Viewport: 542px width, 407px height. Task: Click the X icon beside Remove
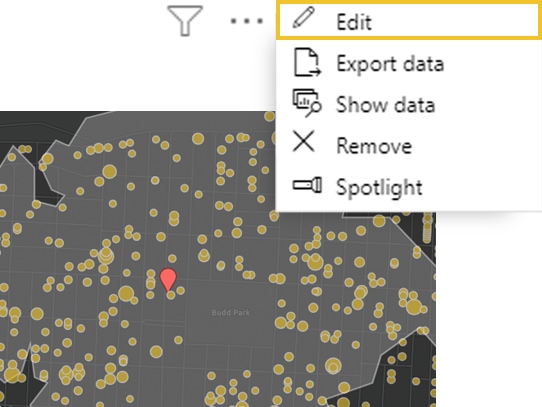pyautogui.click(x=303, y=141)
